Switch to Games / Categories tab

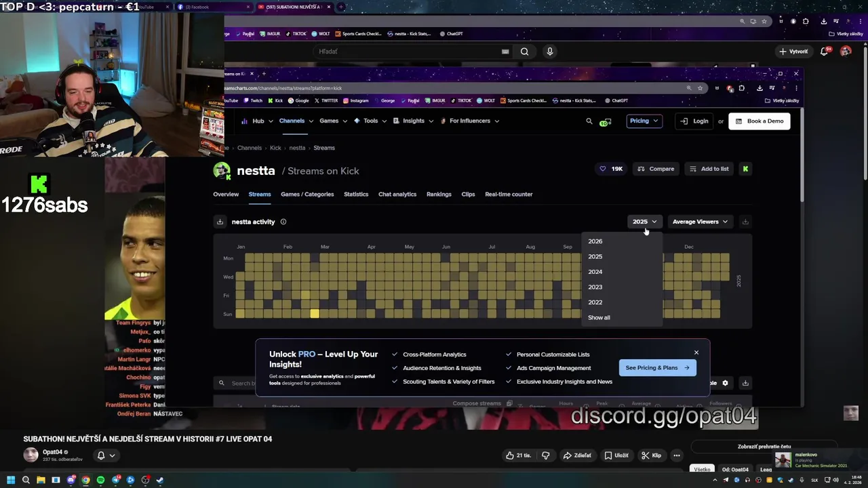(307, 195)
